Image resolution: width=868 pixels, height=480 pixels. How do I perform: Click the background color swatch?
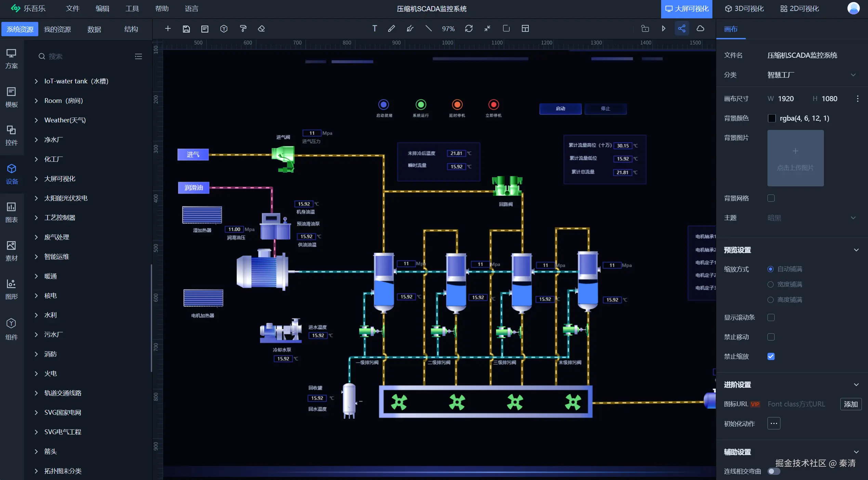tap(772, 118)
